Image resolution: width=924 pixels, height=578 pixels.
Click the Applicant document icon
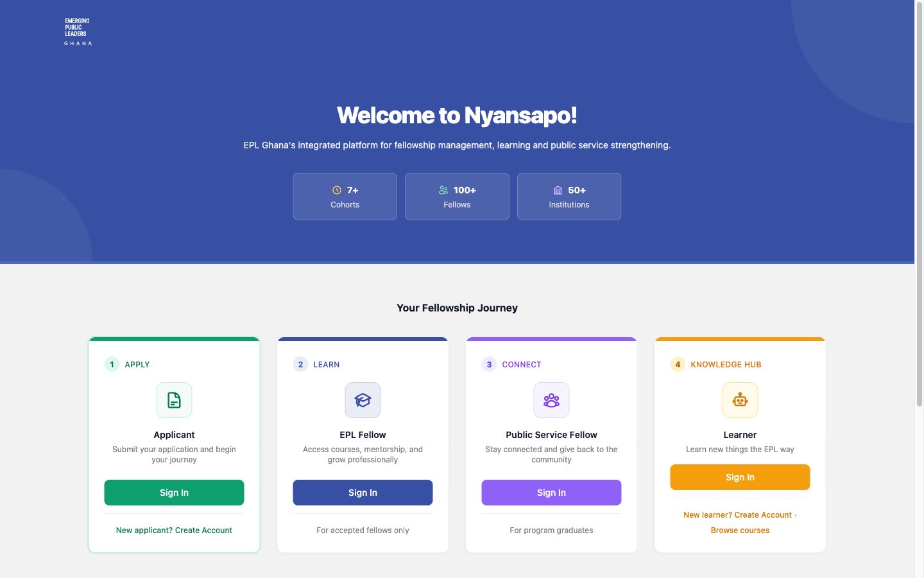tap(174, 400)
